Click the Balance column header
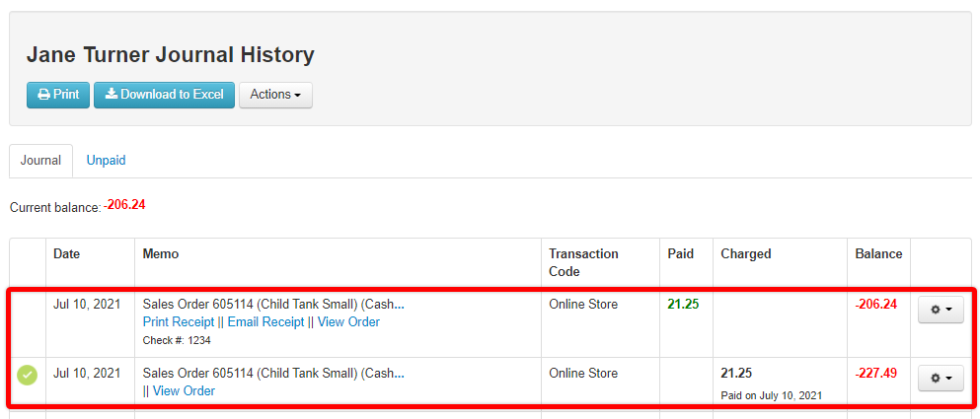The width and height of the screenshot is (980, 419). 878,254
